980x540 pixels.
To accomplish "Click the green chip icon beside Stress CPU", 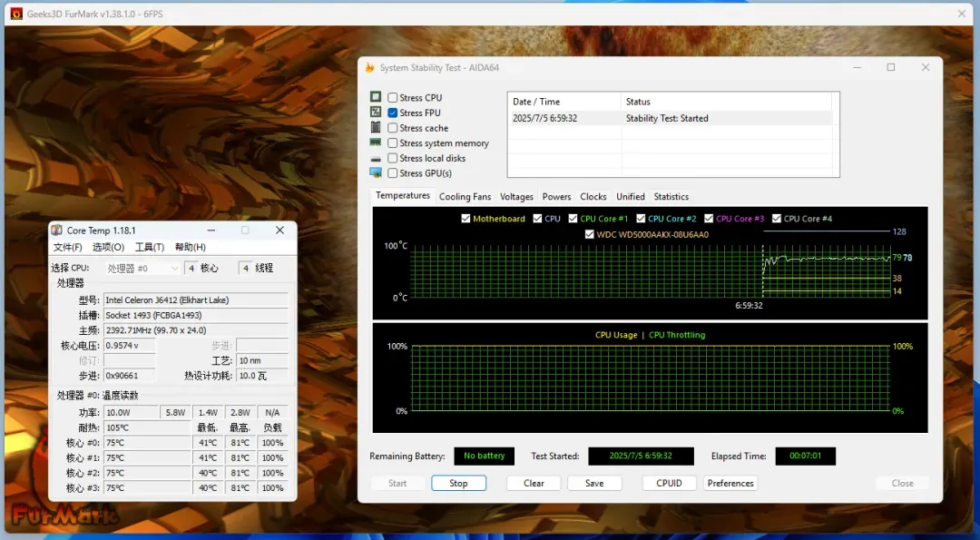I will [x=376, y=97].
